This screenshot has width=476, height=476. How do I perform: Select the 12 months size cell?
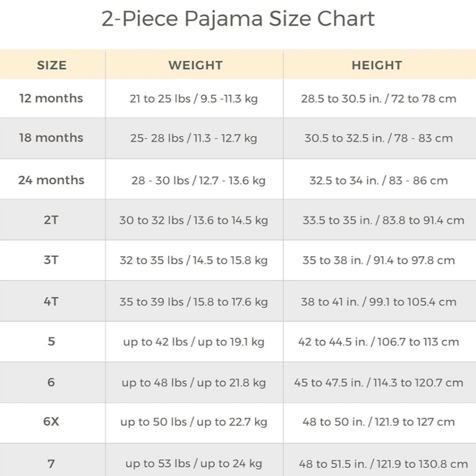tap(51, 99)
